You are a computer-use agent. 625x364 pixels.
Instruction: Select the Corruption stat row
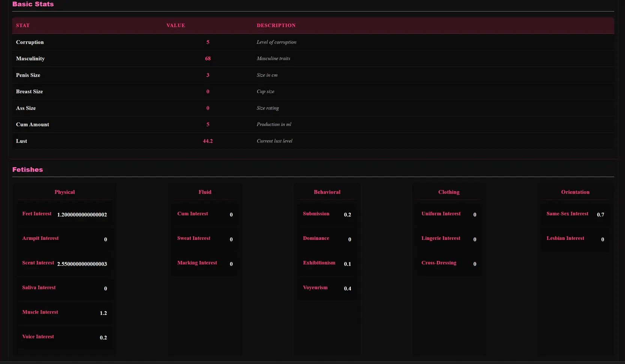30,42
